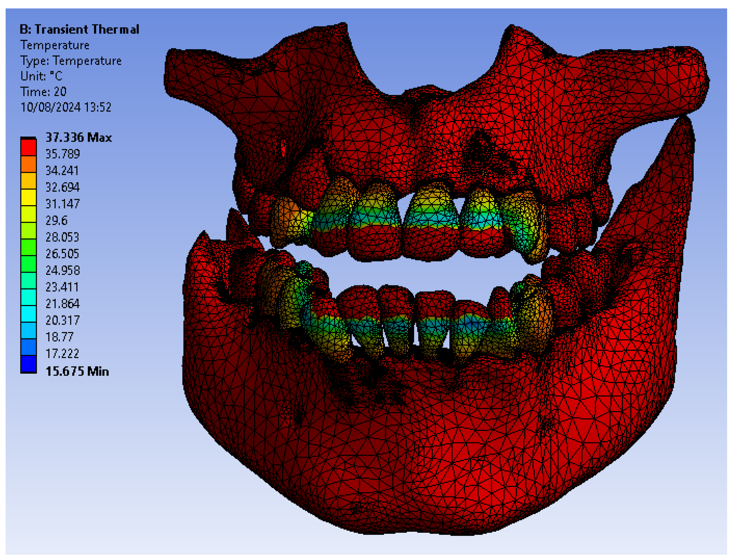Viewport: 734px width, 560px height.
Task: Click the B: Transient Thermal title
Action: coord(79,29)
